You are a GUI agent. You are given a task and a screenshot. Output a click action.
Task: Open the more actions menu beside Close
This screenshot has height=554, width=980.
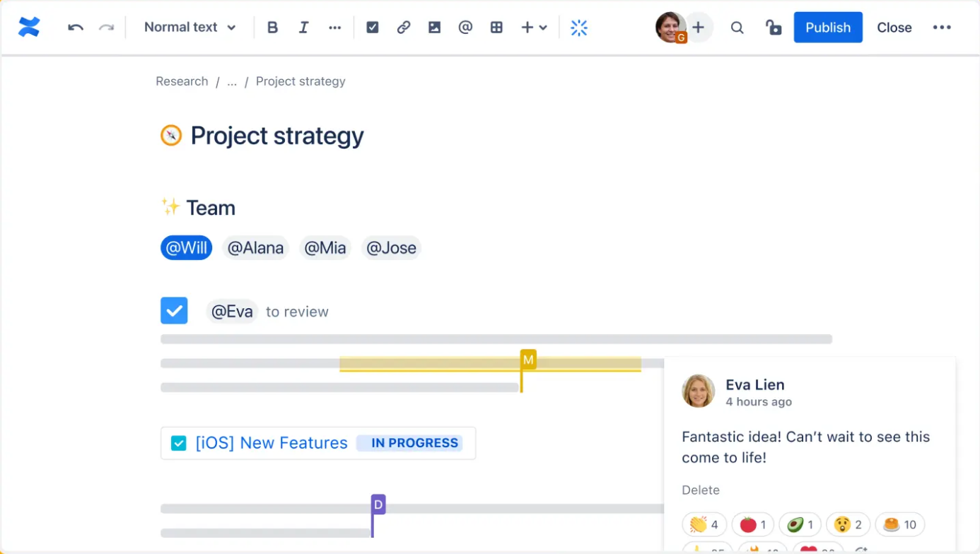coord(943,27)
